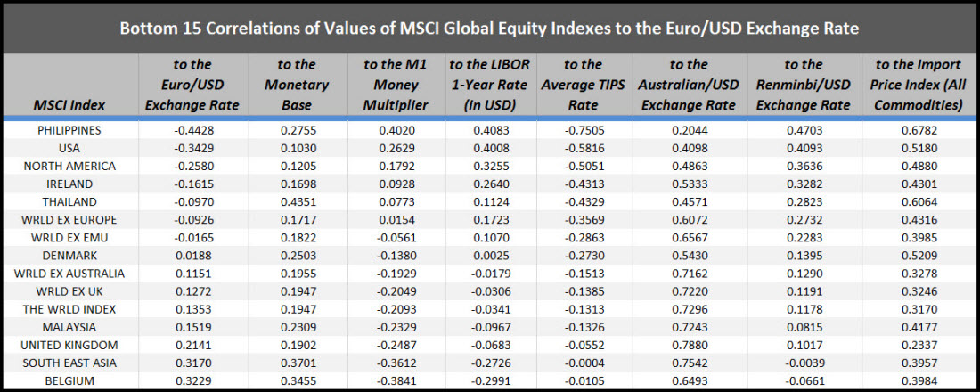Click THE WRLD INDEX value 0.7296

(689, 309)
